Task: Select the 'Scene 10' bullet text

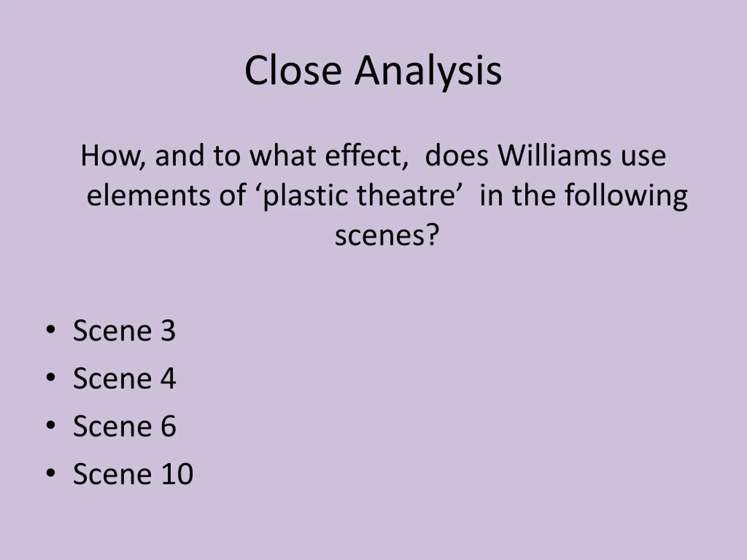Action: click(133, 474)
